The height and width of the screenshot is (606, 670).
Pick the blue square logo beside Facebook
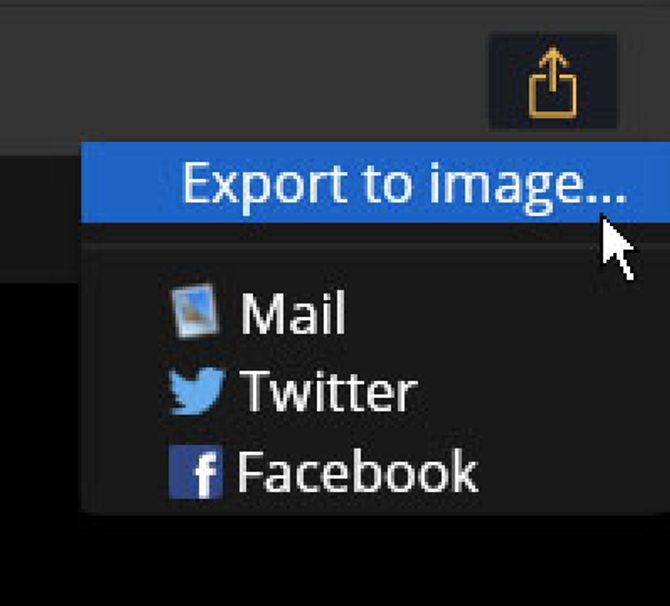pyautogui.click(x=196, y=472)
